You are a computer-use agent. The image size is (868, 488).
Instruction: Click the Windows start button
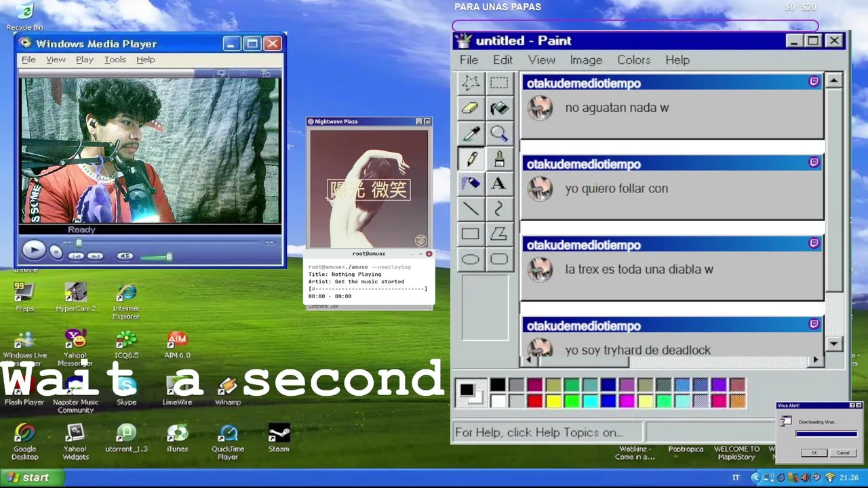click(x=32, y=477)
